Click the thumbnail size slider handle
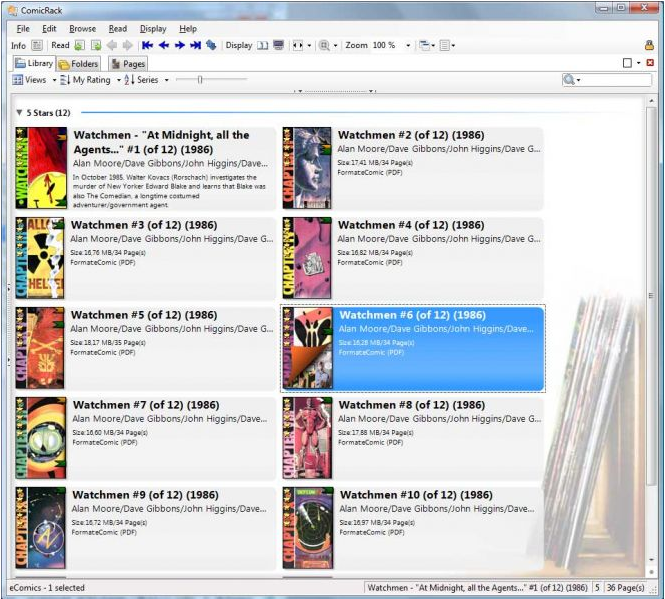This screenshot has width=665, height=599. click(x=200, y=79)
